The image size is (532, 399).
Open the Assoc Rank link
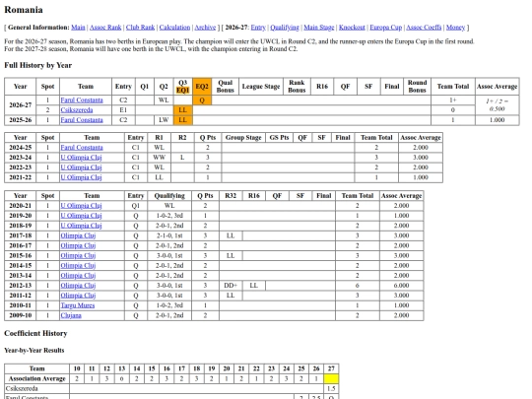105,28
